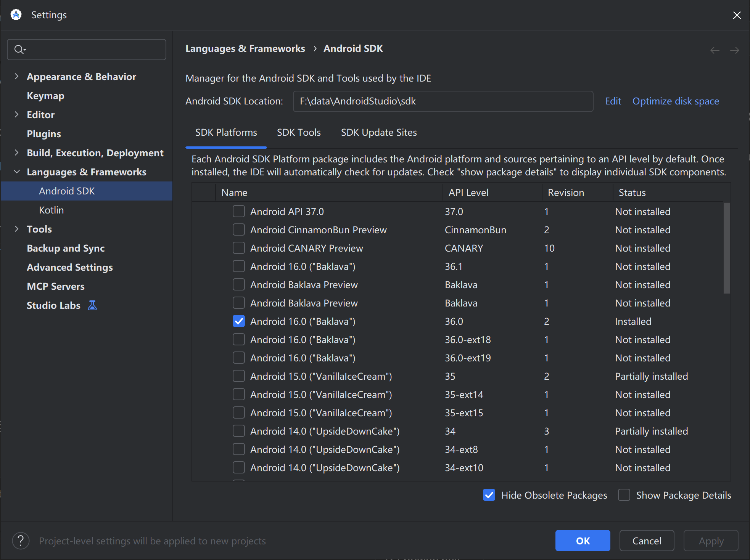The width and height of the screenshot is (750, 560).
Task: Click the Cancel button
Action: 647,541
